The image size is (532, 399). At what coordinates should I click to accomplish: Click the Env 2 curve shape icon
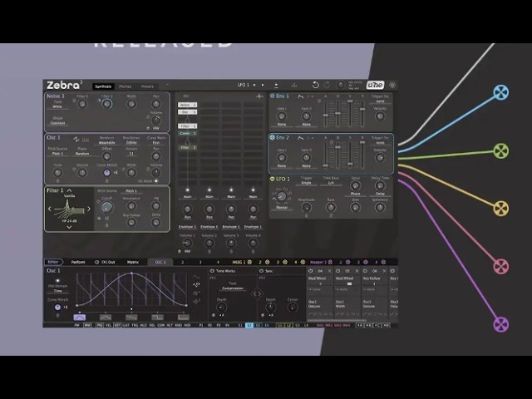click(300, 138)
